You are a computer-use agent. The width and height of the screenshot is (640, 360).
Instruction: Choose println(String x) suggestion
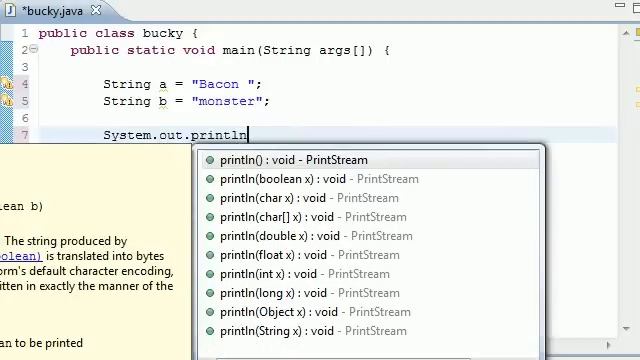coord(371,331)
